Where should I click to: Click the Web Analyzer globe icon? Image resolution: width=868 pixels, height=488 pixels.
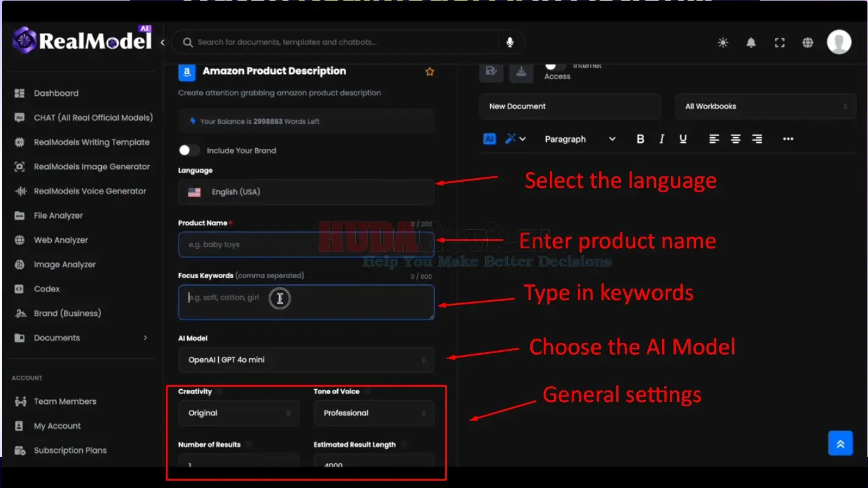20,240
